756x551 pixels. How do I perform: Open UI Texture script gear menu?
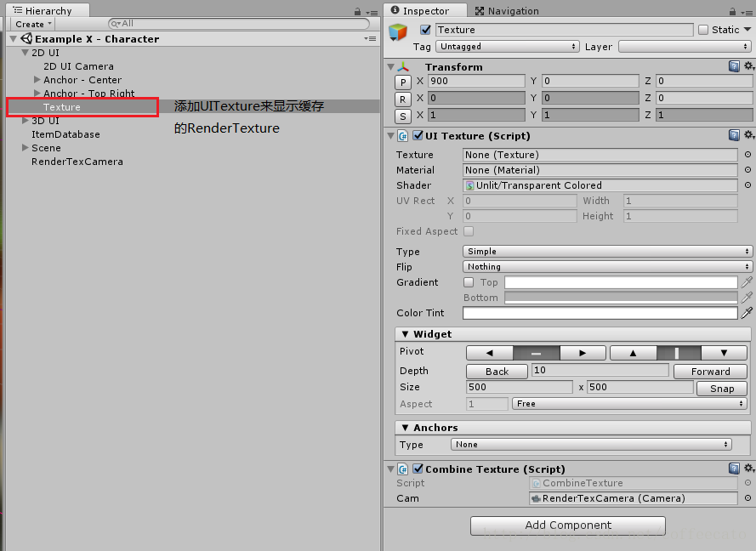(x=748, y=135)
